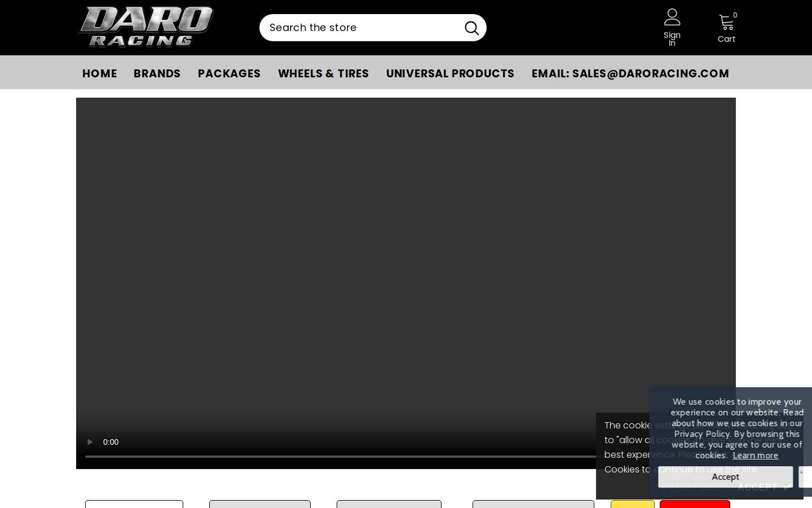
Task: Close the cookie popup with the small x
Action: (801, 472)
